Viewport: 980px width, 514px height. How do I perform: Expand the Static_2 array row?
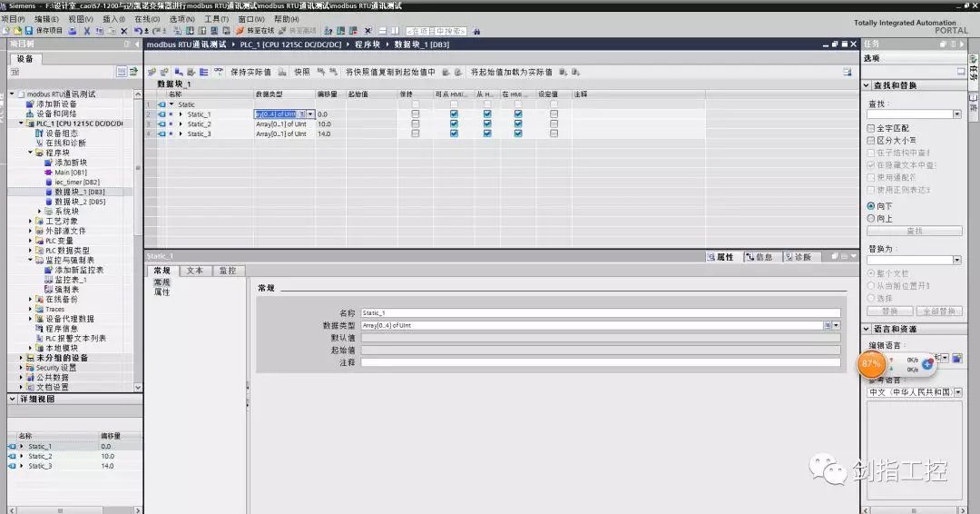pos(181,124)
